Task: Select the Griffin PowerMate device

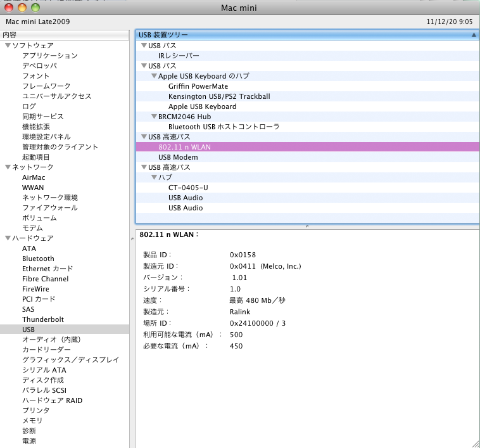Action: pos(198,86)
